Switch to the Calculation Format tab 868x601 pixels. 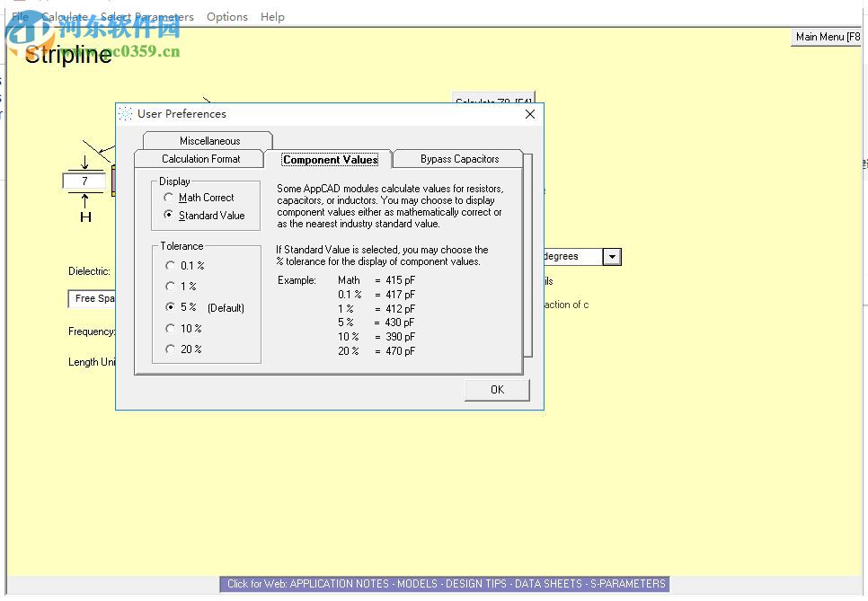(x=199, y=158)
